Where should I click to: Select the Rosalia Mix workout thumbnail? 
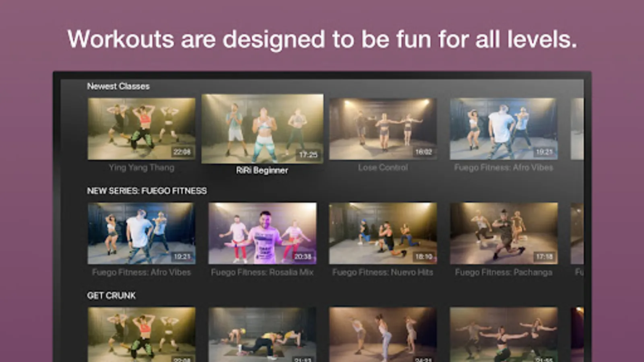(x=262, y=233)
